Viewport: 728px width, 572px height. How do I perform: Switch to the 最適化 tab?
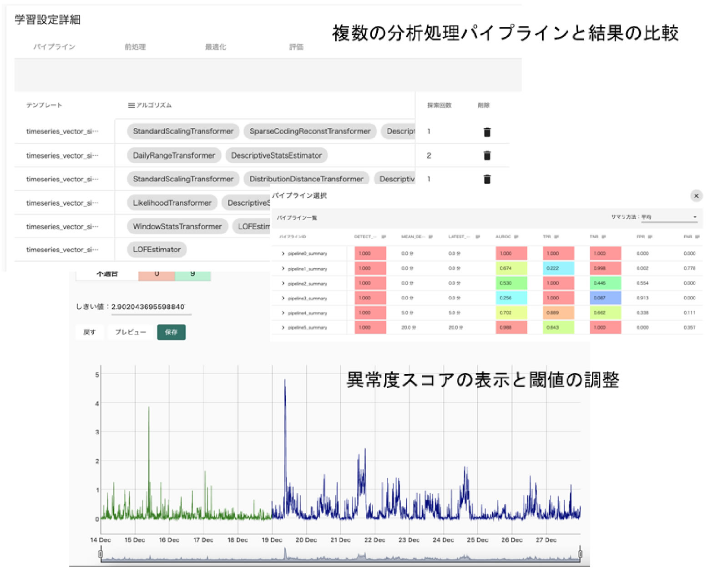216,47
